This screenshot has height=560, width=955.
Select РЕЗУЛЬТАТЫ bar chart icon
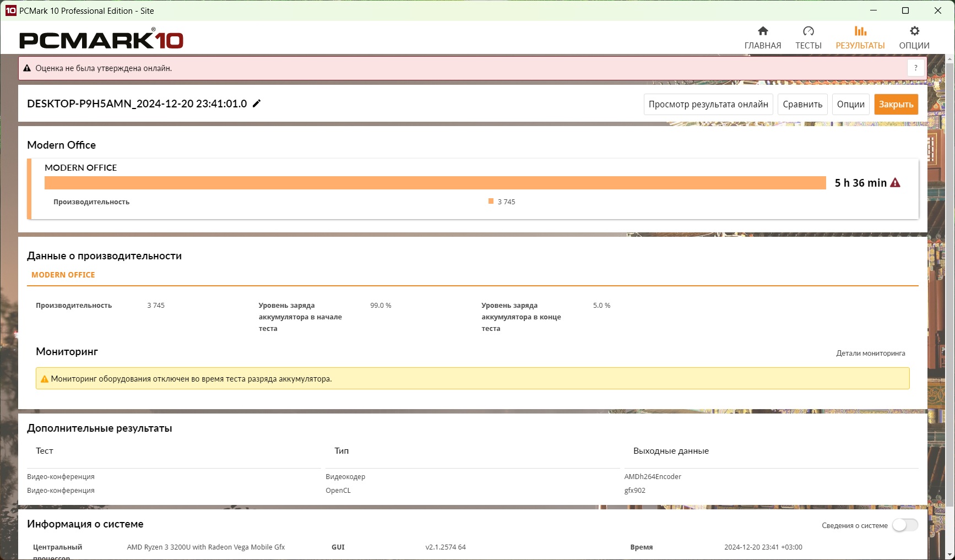coord(860,31)
